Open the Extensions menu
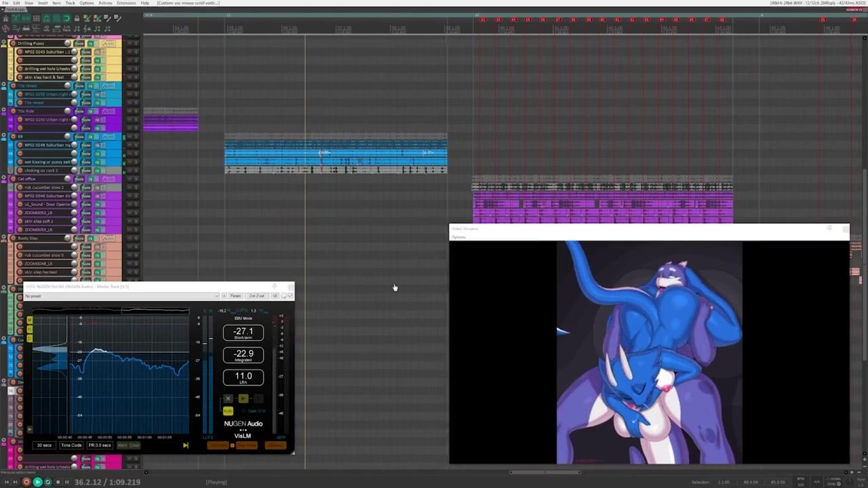The height and width of the screenshot is (488, 868). [x=126, y=3]
